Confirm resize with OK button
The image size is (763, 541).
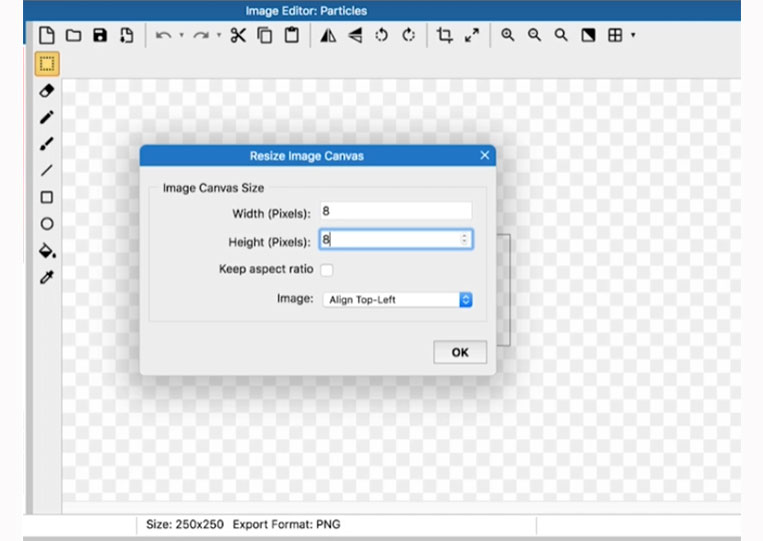pyautogui.click(x=460, y=352)
